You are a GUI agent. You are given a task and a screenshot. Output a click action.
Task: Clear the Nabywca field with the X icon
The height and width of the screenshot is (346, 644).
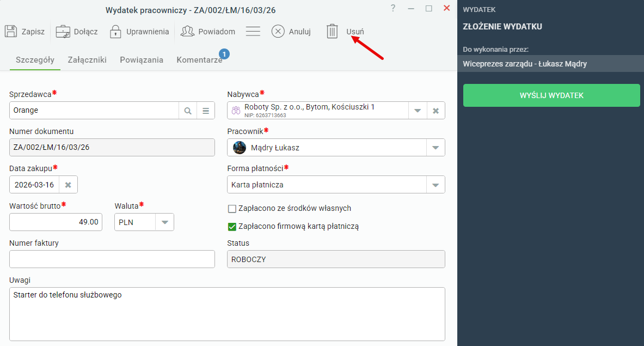436,111
